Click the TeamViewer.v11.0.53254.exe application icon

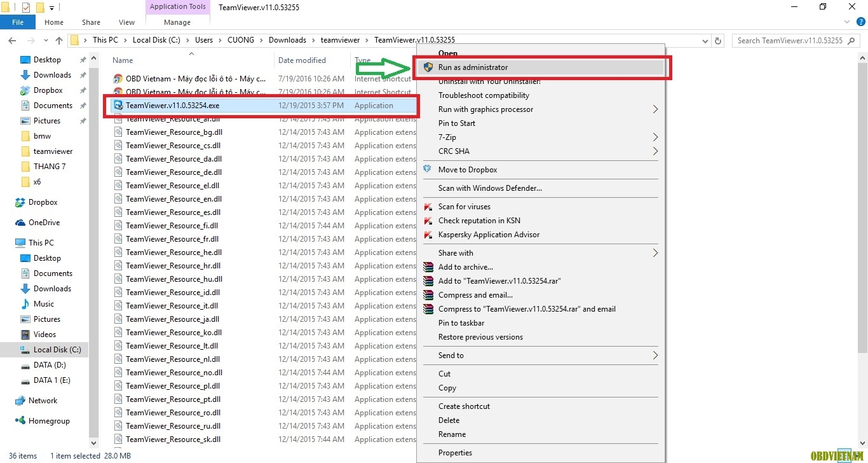click(118, 106)
